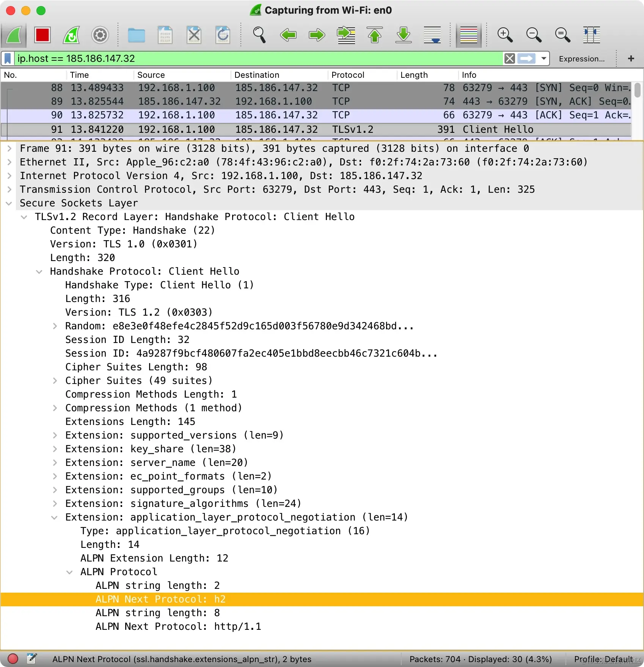The width and height of the screenshot is (644, 667).
Task: Click the display filter input field
Action: [259, 58]
